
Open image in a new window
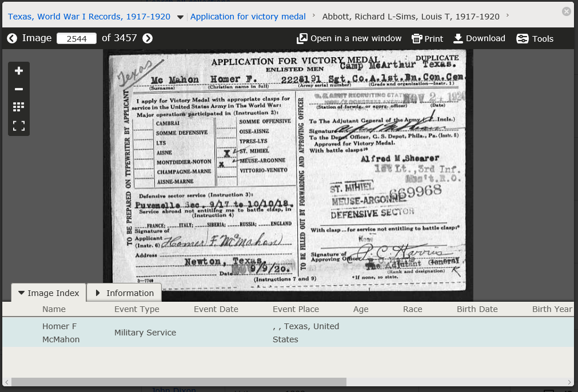(x=349, y=38)
